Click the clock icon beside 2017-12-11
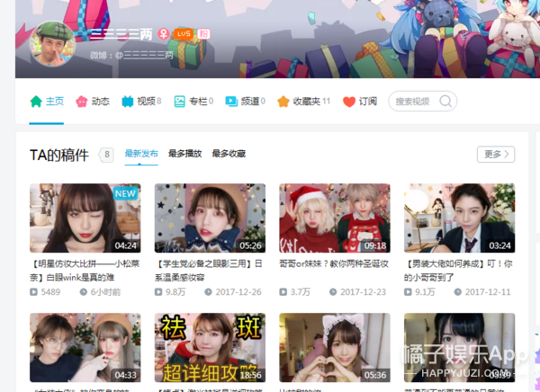540x392 pixels. [457, 292]
